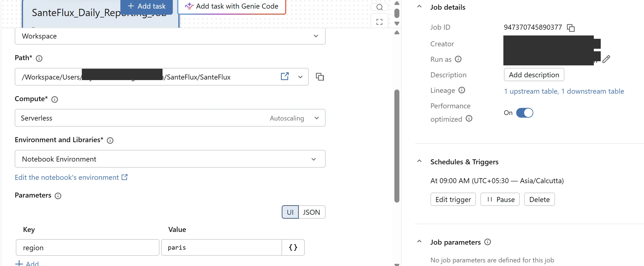The image size is (644, 266).
Task: Collapse the Job details section
Action: pos(419,7)
